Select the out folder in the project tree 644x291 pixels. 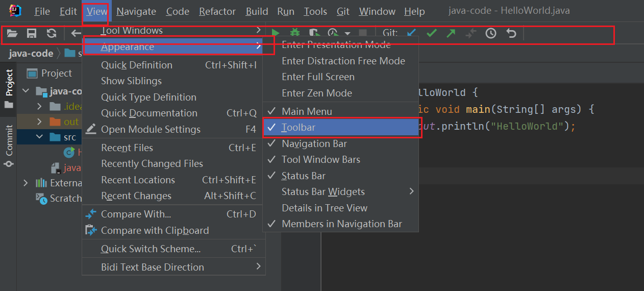[71, 122]
